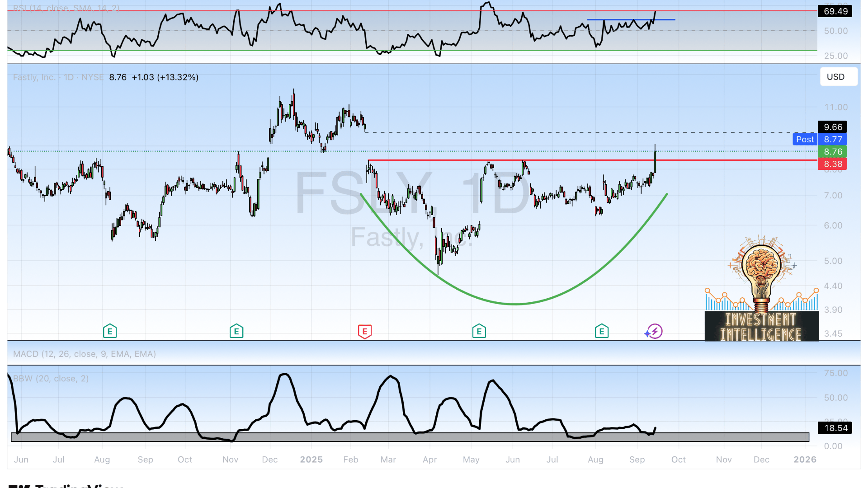Click the RSI indicator legend label
The image size is (868, 488).
click(66, 8)
